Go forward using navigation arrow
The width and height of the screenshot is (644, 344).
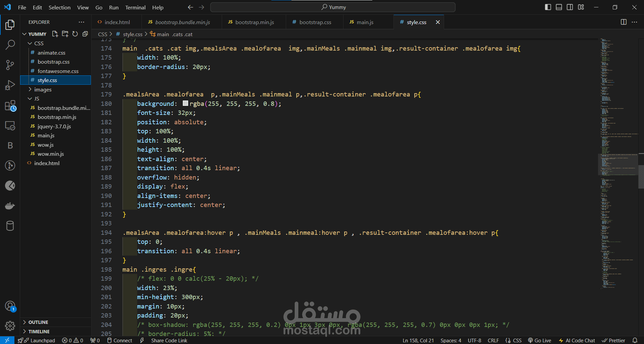[201, 7]
